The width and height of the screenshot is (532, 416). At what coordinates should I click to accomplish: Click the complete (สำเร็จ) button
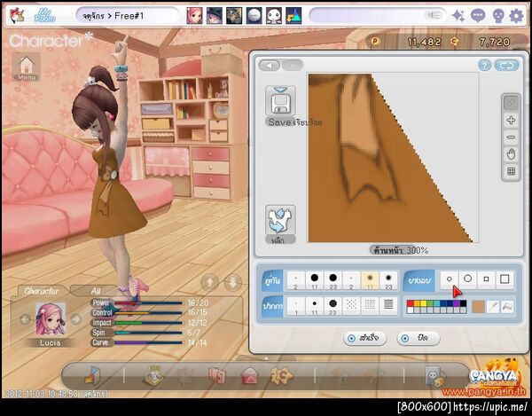click(x=364, y=338)
